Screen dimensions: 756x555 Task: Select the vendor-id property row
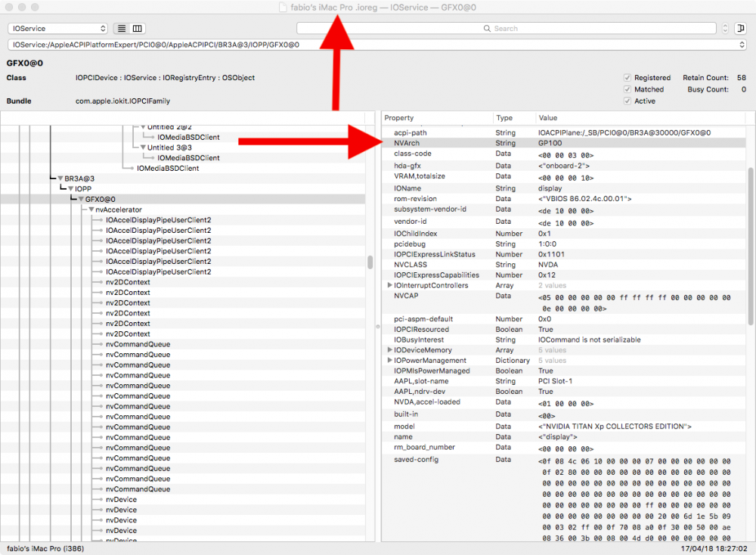[x=564, y=222]
